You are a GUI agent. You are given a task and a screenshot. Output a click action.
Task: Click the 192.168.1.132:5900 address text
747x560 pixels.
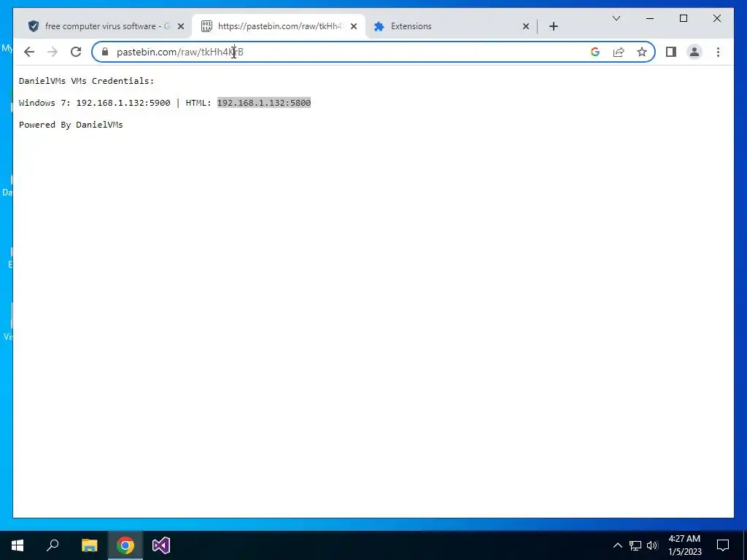(123, 103)
